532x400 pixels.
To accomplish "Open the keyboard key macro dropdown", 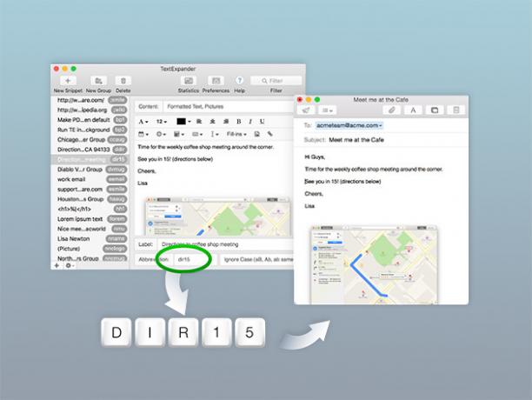I will [x=197, y=134].
